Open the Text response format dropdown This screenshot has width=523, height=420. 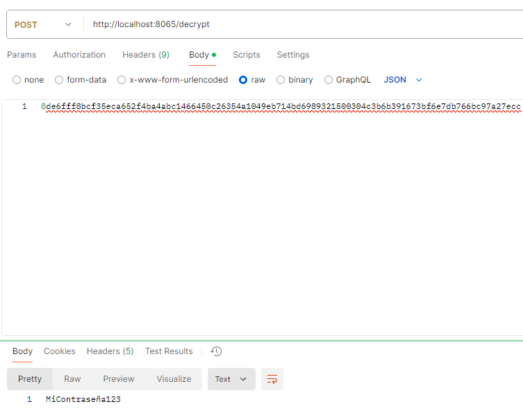click(x=231, y=379)
